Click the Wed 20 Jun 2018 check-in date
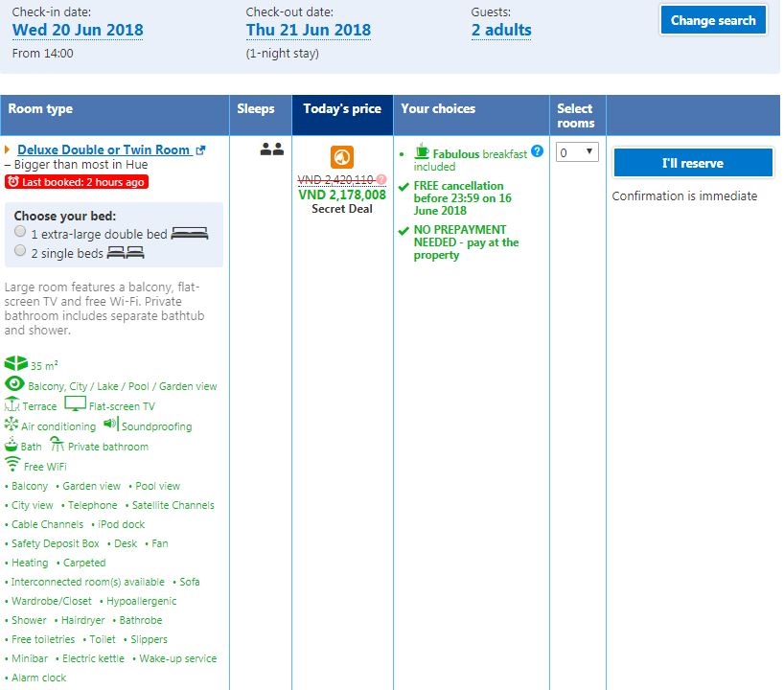 click(78, 30)
